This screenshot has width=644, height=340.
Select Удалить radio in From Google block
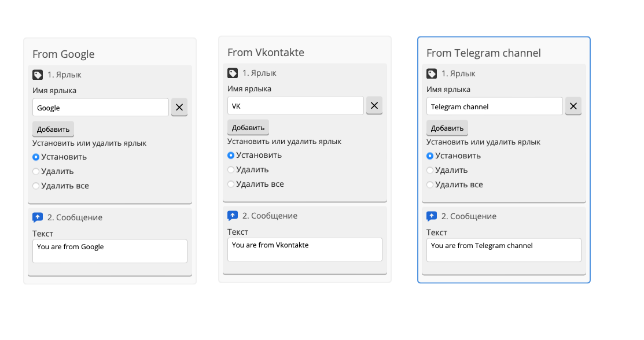[36, 171]
